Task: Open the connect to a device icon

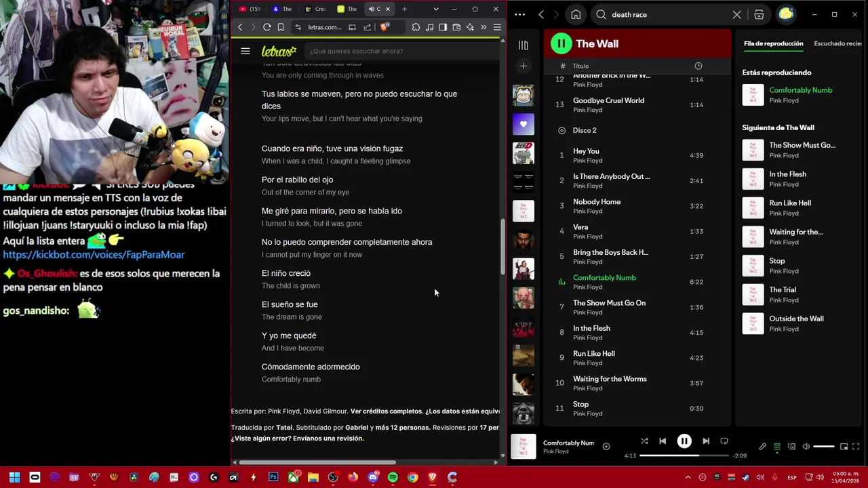Action: point(791,447)
